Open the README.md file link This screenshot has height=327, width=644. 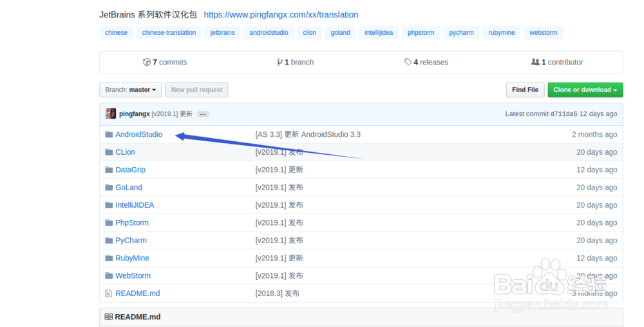[x=138, y=293]
